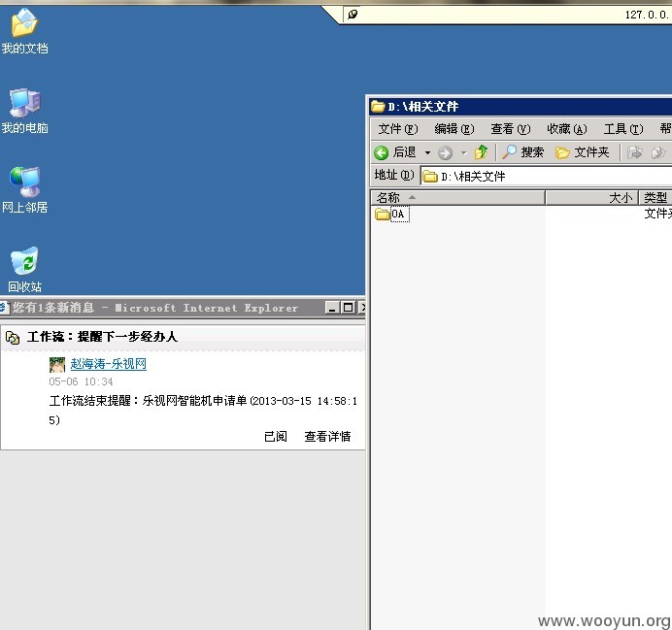Screen dimensions: 672x630
Task: Click the OA folder name text
Action: click(x=399, y=214)
